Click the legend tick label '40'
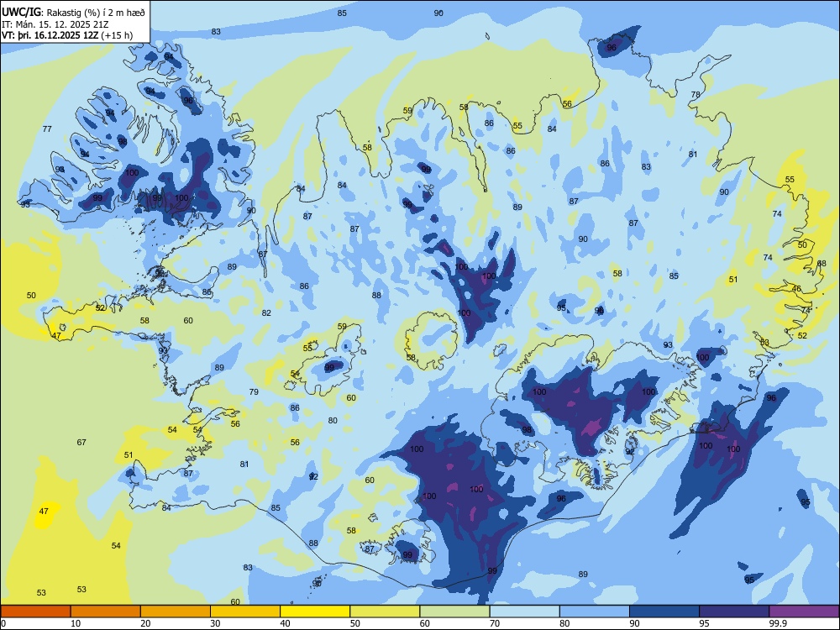 tap(286, 623)
